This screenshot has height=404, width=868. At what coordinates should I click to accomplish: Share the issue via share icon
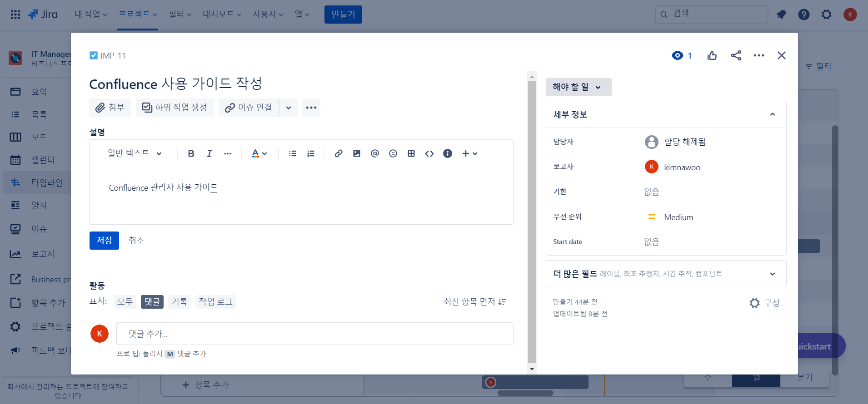click(736, 55)
